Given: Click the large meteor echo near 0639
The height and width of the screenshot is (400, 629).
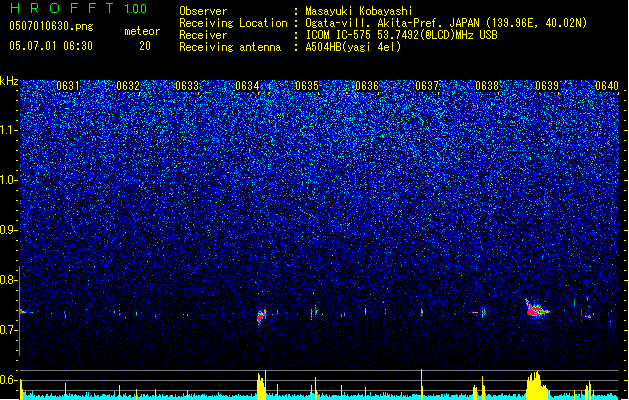Looking at the screenshot, I should (536, 309).
